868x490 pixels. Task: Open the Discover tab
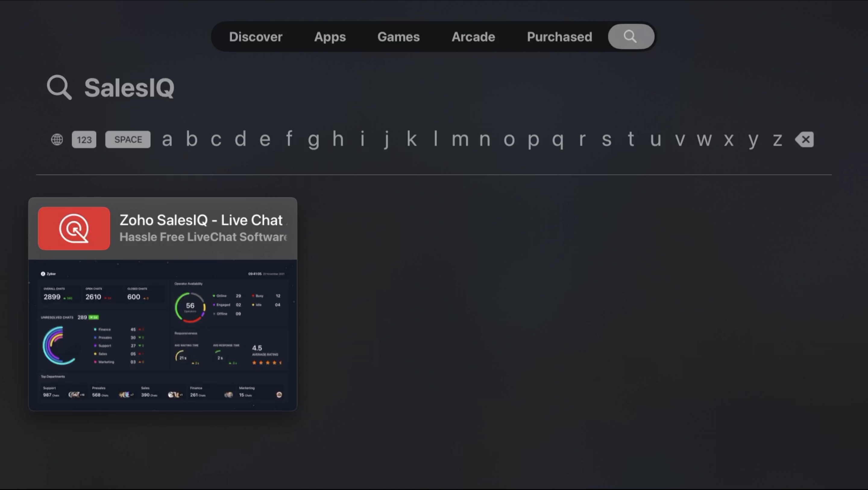255,37
